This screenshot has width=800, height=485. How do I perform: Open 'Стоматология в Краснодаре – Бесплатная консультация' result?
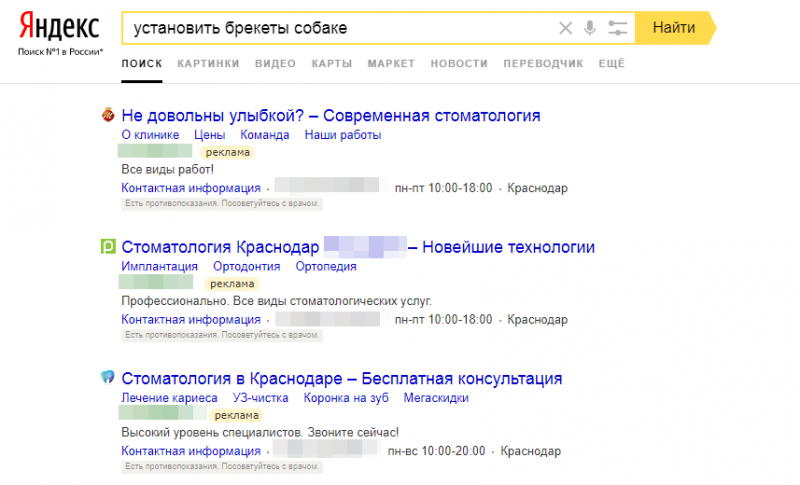(342, 379)
